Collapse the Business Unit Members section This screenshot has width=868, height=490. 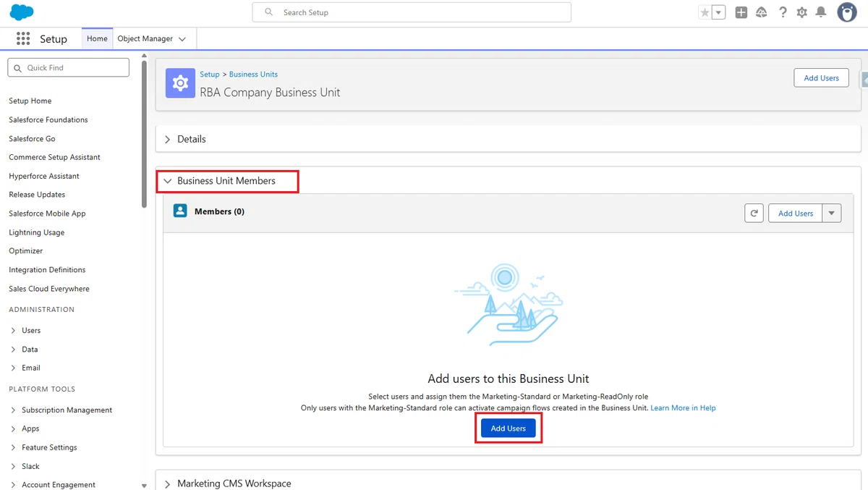[x=168, y=181]
